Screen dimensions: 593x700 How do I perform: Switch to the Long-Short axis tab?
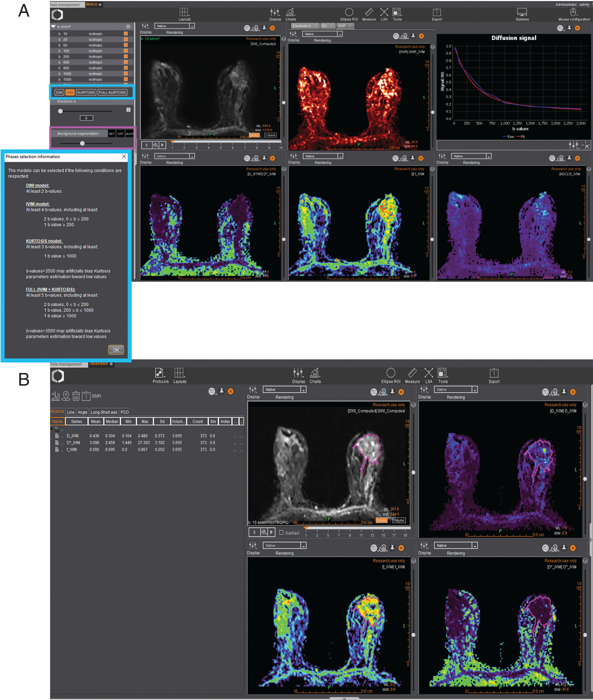point(103,412)
